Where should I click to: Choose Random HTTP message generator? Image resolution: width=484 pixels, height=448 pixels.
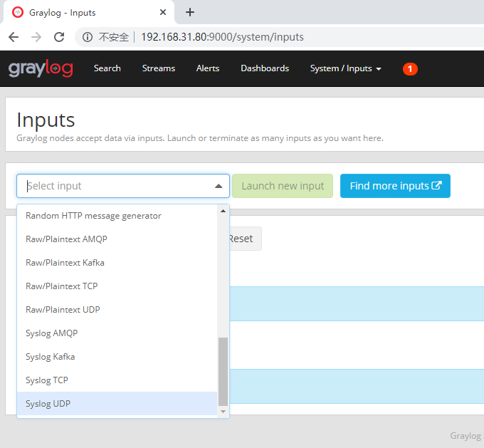(x=117, y=216)
